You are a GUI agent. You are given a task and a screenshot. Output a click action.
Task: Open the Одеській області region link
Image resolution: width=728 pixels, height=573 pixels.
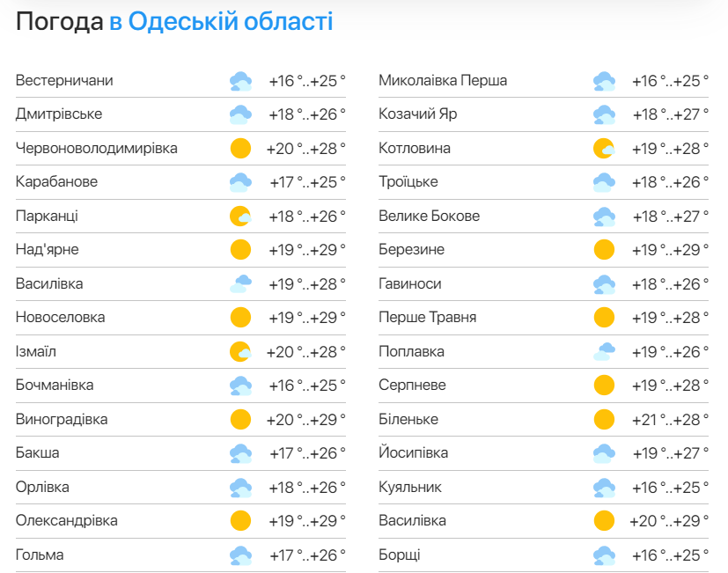231,22
